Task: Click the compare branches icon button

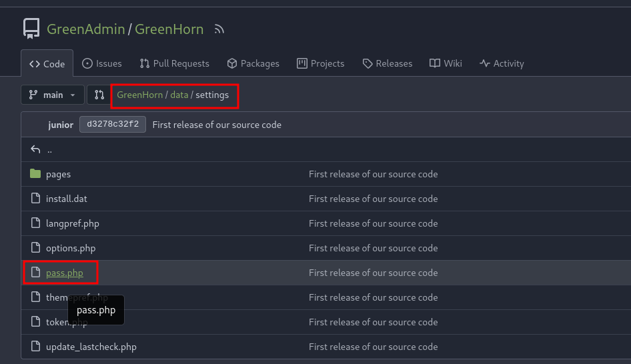Action: [x=99, y=95]
